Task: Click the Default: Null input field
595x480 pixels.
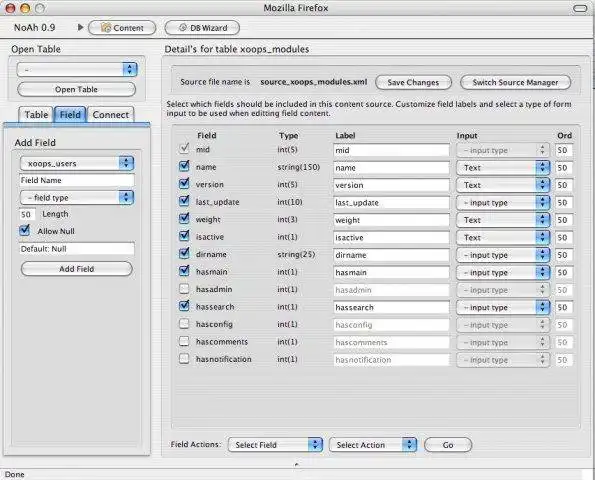Action: (77, 249)
